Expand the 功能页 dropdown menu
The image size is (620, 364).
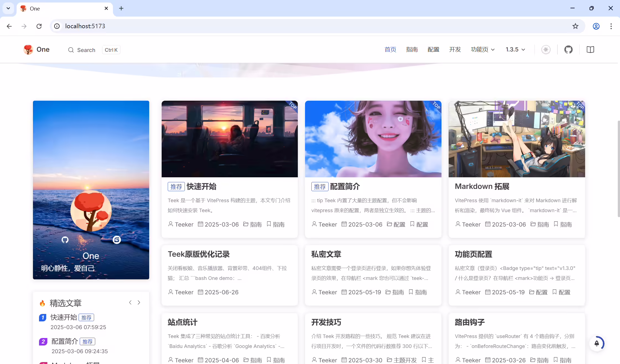click(483, 50)
